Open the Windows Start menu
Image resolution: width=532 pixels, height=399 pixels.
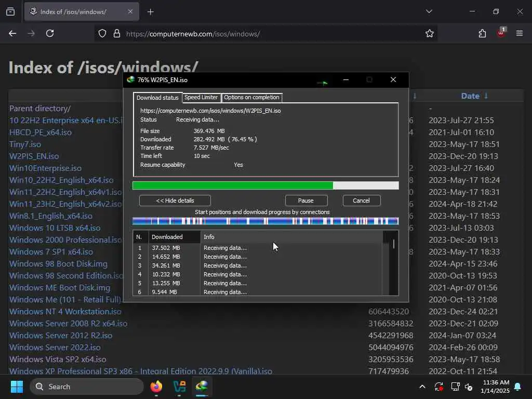(x=17, y=387)
